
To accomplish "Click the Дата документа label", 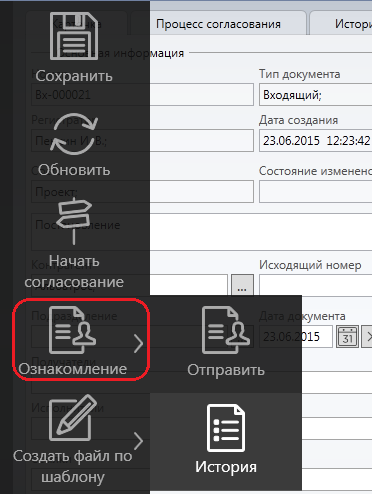I will (x=302, y=316).
